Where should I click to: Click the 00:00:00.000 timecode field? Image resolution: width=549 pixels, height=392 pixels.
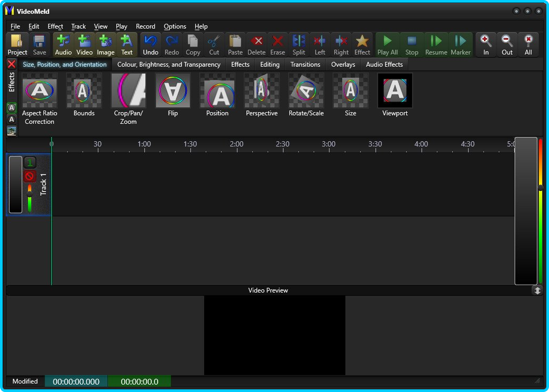[76, 381]
